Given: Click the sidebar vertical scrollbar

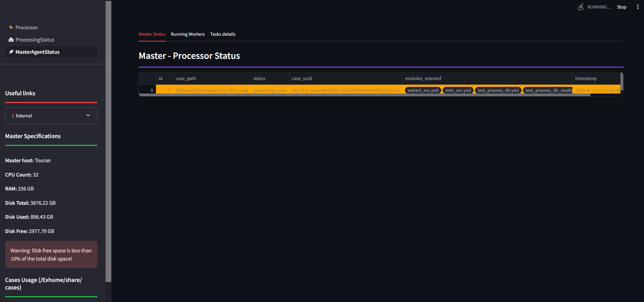Looking at the screenshot, I should tap(108, 141).
